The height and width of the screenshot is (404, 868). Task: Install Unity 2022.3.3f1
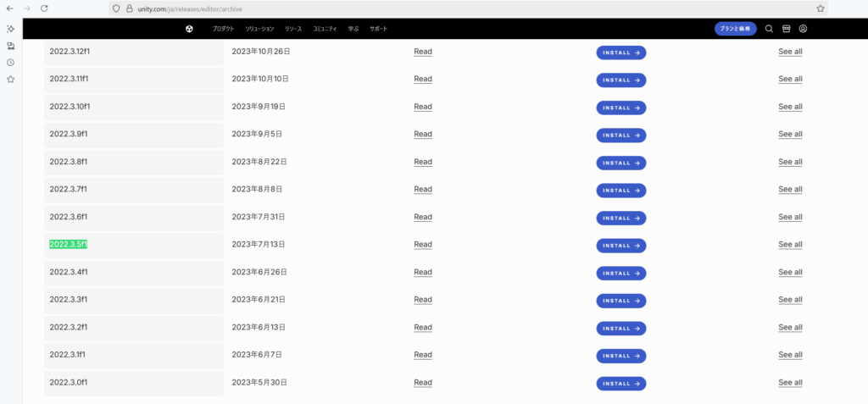pyautogui.click(x=621, y=301)
